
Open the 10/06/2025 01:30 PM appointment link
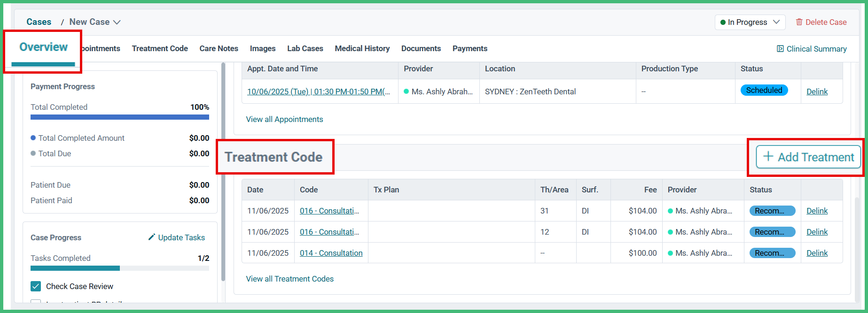tap(319, 92)
